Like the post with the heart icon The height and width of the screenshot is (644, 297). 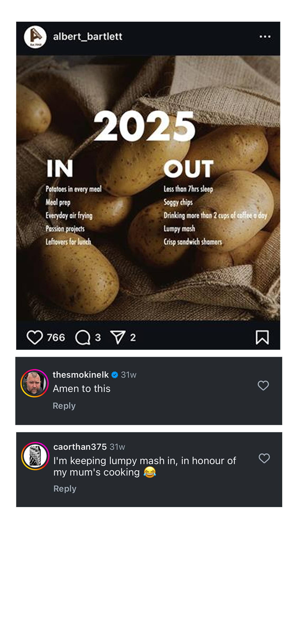[x=35, y=337]
